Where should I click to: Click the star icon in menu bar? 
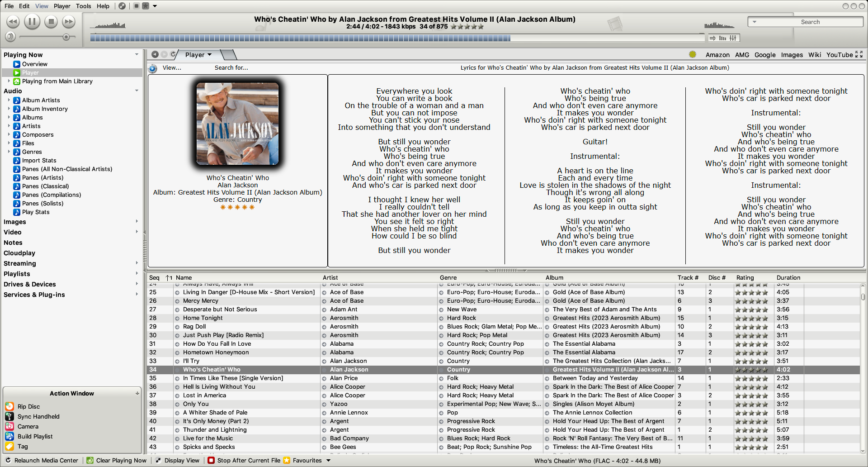click(x=146, y=6)
